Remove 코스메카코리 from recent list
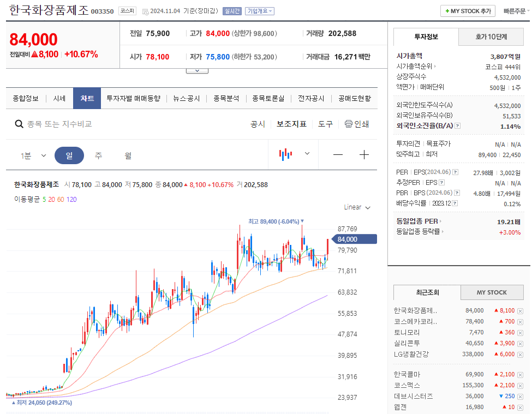This screenshot has height=414, width=532. pos(520,322)
